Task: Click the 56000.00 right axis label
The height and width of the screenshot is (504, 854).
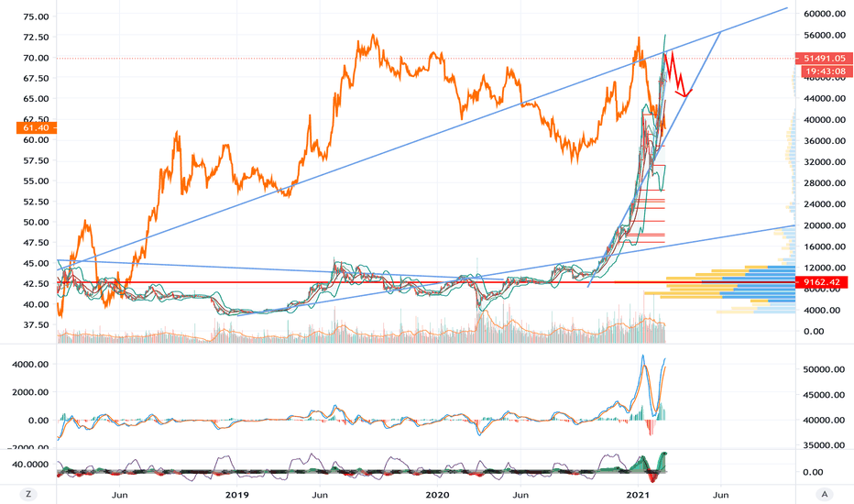Action: (825, 35)
